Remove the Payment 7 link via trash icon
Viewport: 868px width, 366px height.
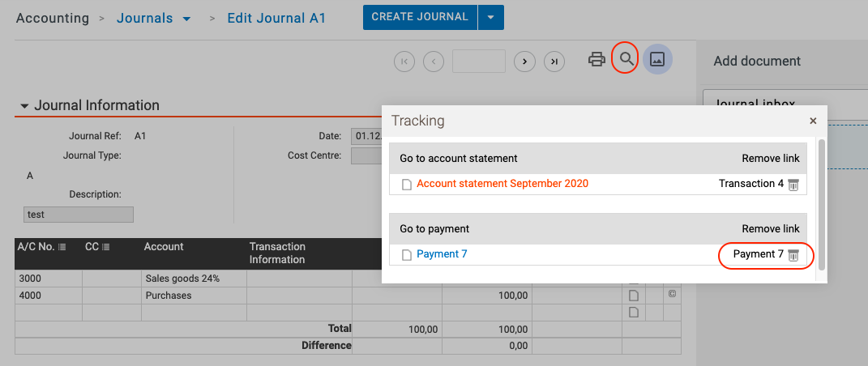coord(793,255)
